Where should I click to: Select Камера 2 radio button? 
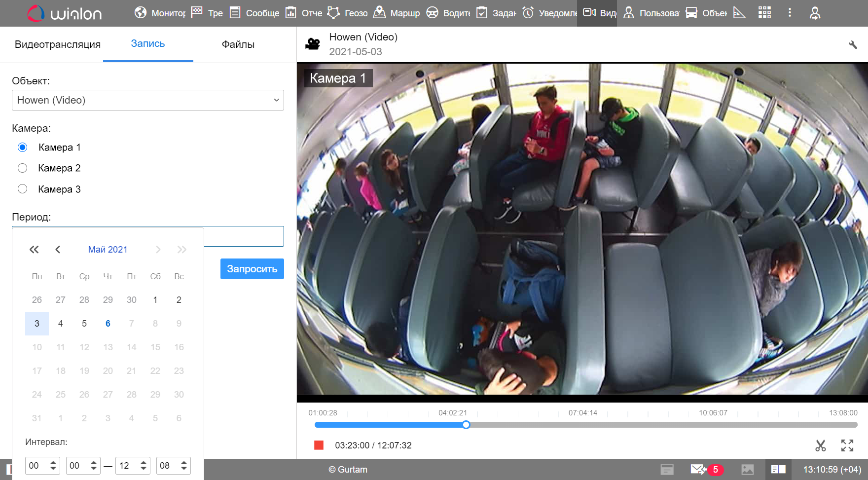click(x=23, y=168)
